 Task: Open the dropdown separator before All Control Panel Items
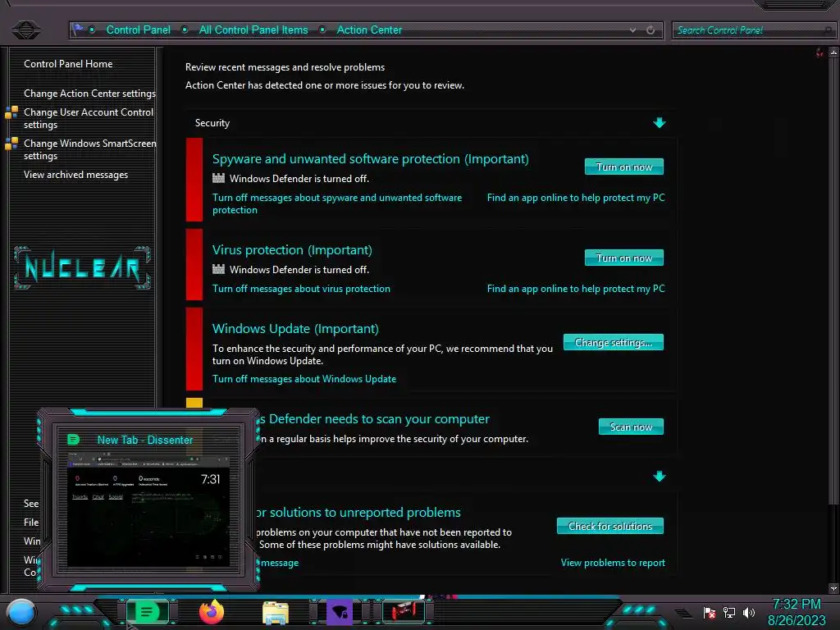pyautogui.click(x=185, y=30)
